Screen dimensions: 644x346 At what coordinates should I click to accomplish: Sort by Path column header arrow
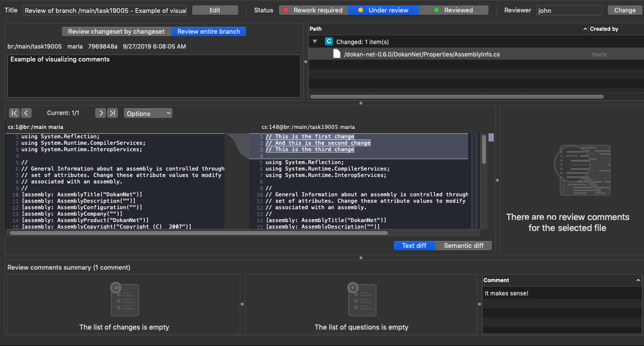coord(585,29)
